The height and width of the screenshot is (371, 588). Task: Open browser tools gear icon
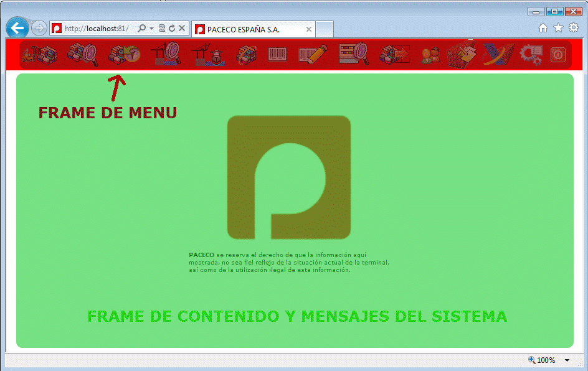[574, 27]
